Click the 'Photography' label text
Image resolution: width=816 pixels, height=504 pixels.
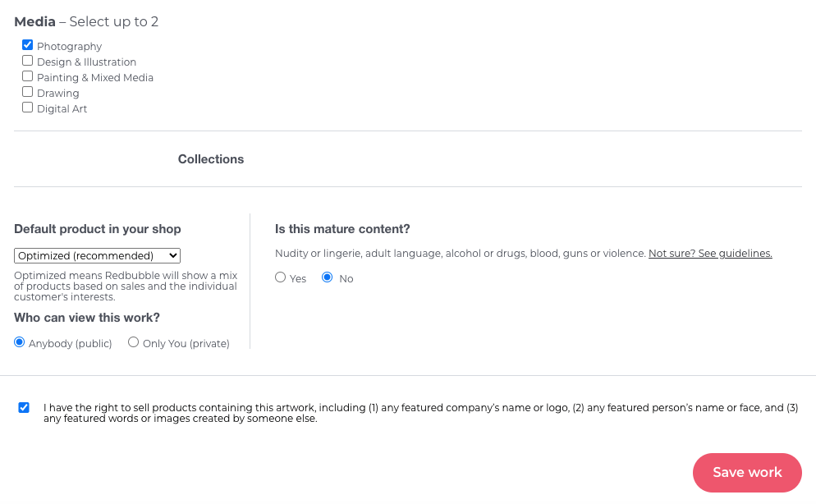69,47
